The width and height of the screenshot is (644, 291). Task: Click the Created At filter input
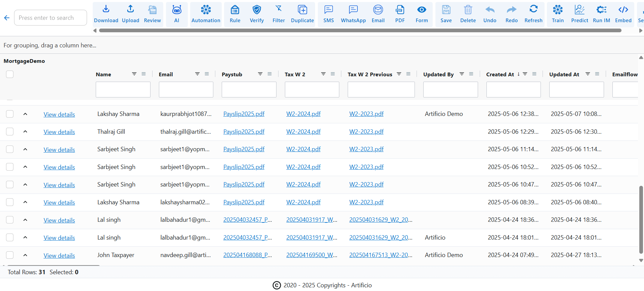[513, 90]
